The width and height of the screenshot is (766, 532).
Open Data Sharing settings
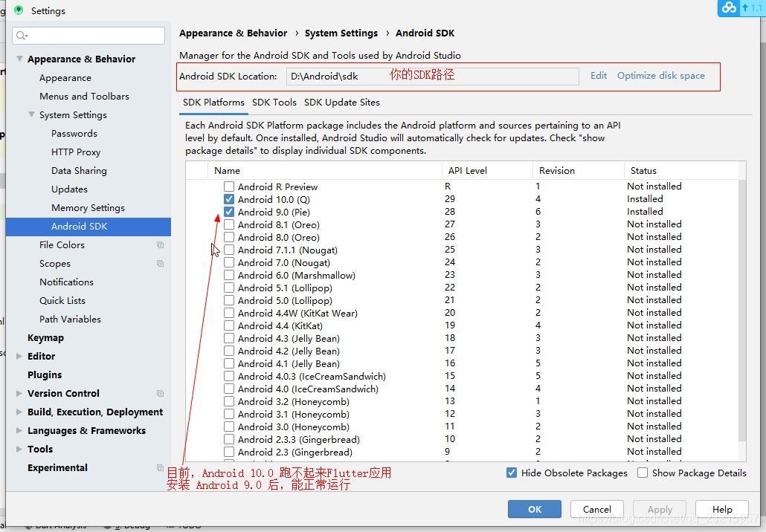pyautogui.click(x=79, y=170)
